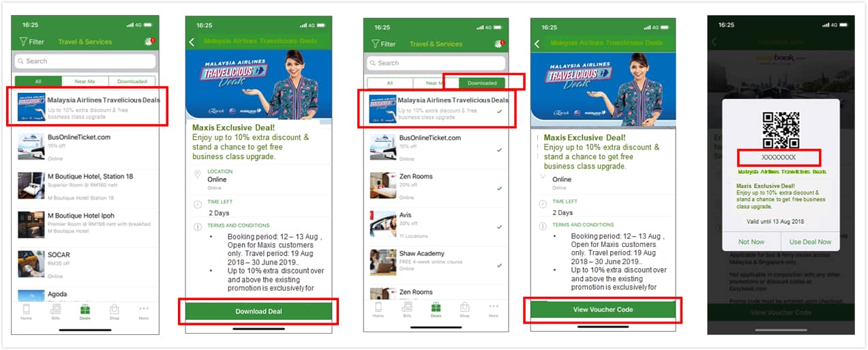
Task: Switch to All tab on the Downloaded-active screen
Action: [x=389, y=83]
